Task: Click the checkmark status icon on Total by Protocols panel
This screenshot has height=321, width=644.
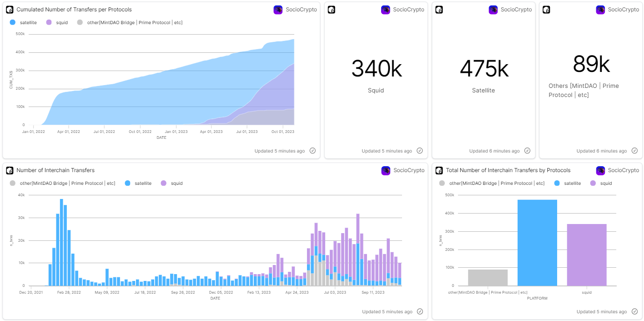Action: (x=634, y=311)
